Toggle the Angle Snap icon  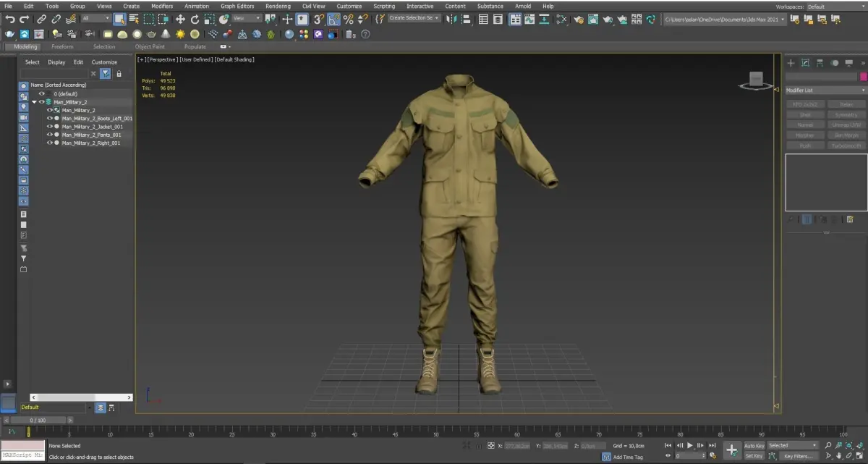click(333, 20)
